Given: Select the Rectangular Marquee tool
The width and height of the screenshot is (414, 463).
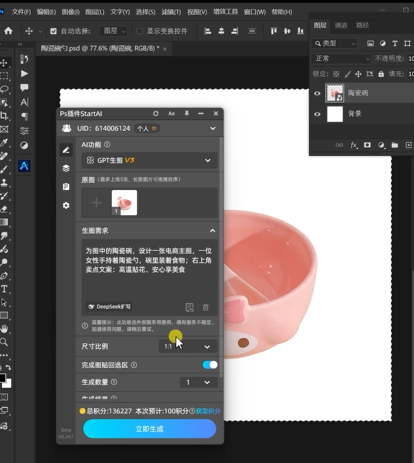Looking at the screenshot, I should click(x=4, y=76).
